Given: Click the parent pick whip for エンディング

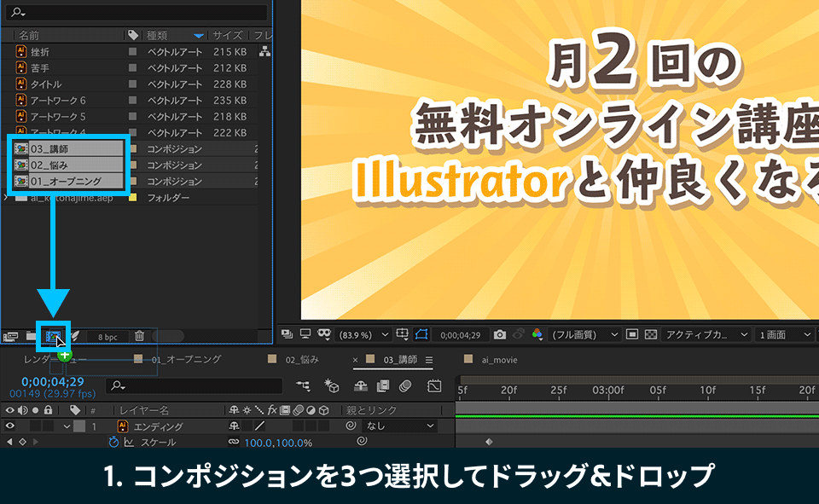Looking at the screenshot, I should 351,426.
